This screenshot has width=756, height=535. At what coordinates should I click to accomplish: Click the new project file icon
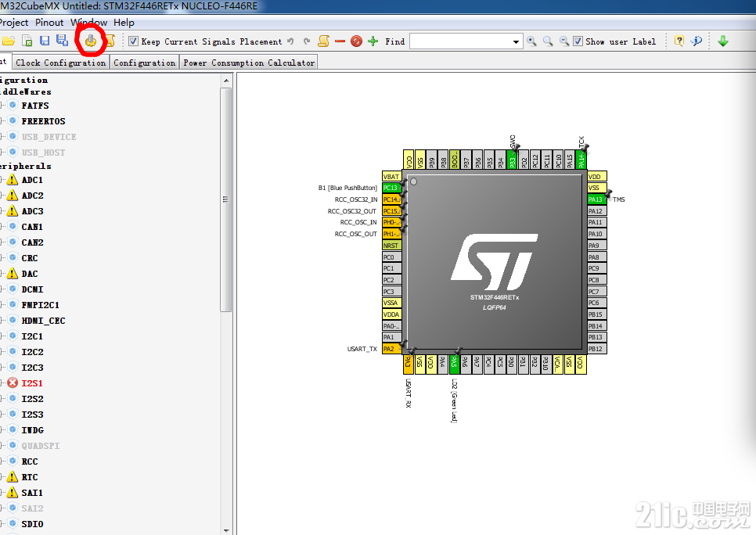click(27, 41)
